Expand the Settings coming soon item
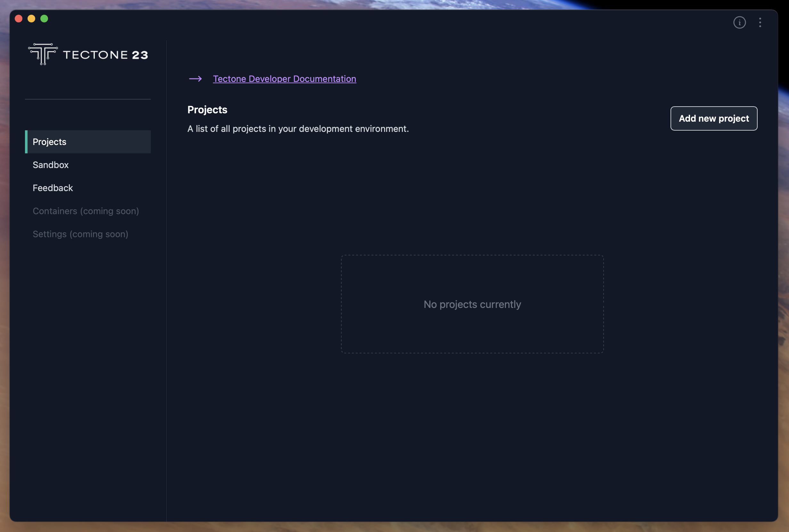The width and height of the screenshot is (789, 532). (81, 233)
